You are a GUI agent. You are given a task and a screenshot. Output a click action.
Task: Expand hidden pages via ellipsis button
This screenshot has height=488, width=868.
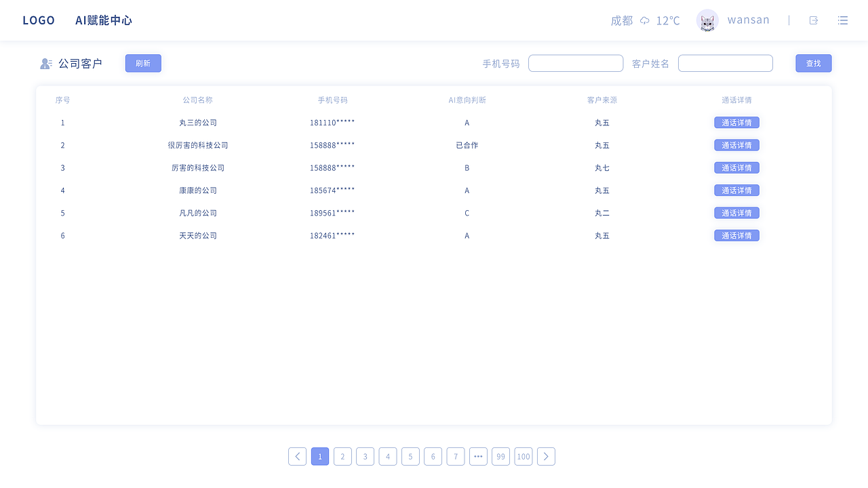coord(478,456)
